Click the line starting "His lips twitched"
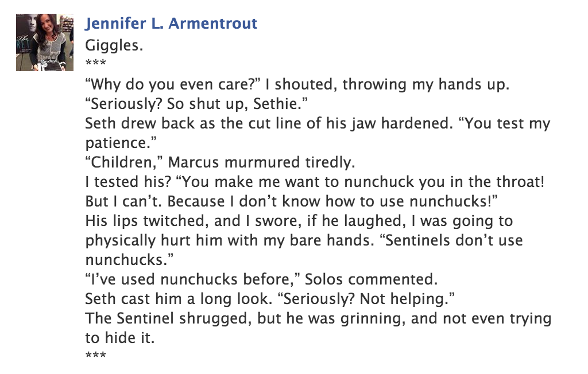588x374 pixels. pos(299,221)
